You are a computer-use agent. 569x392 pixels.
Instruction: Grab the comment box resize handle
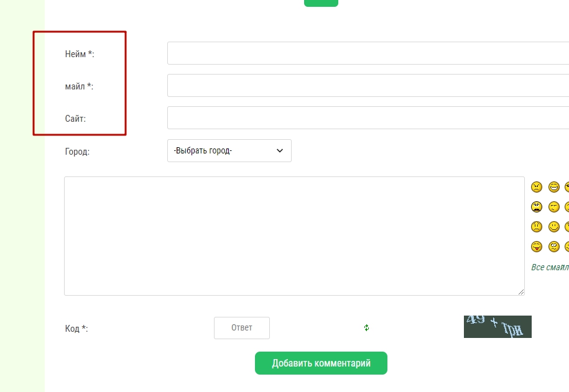click(x=521, y=292)
